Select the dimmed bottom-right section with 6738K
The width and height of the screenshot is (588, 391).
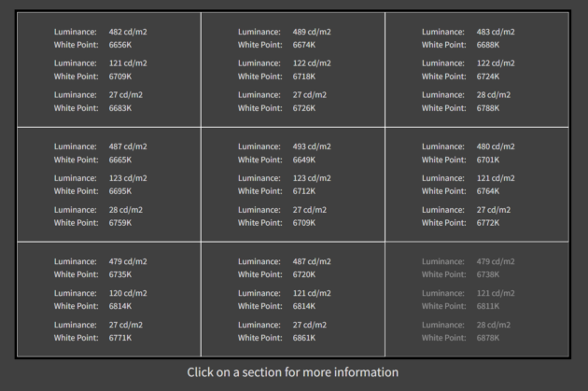[x=476, y=299]
